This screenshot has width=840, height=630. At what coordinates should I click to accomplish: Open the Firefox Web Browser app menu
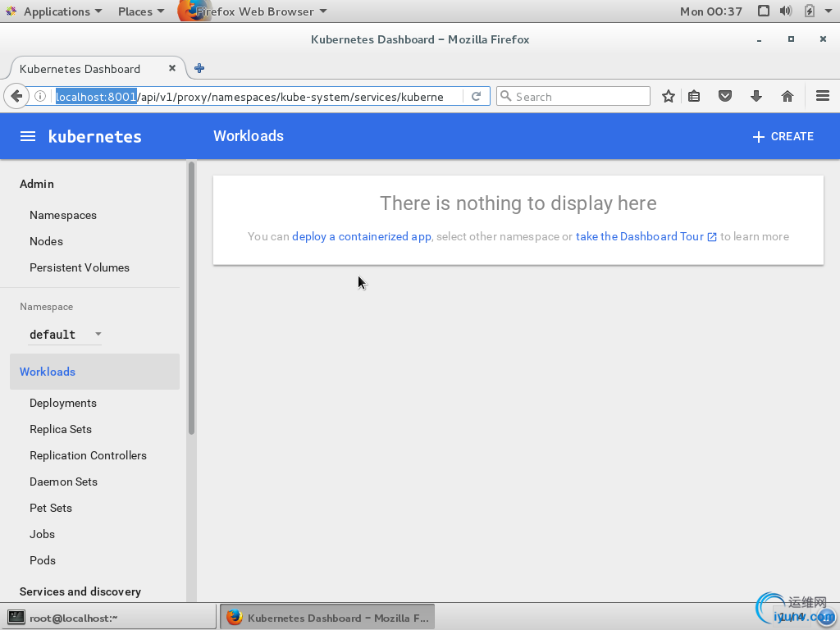[x=253, y=11]
